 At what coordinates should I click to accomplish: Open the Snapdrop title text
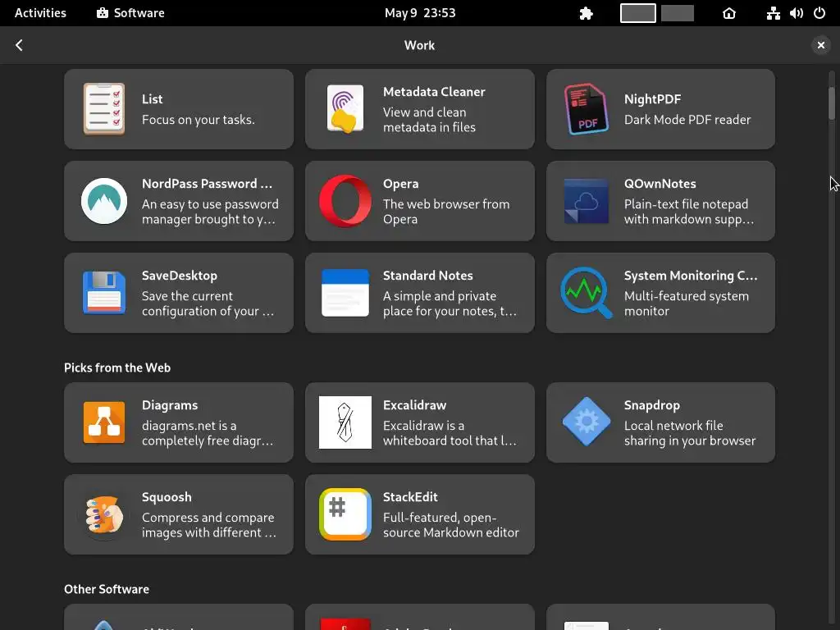[652, 405]
